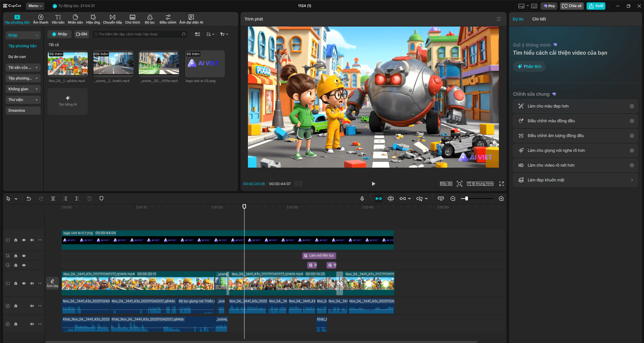This screenshot has width=644, height=343.
Task: Click the timeline zoom slider handle
Action: (x=467, y=199)
